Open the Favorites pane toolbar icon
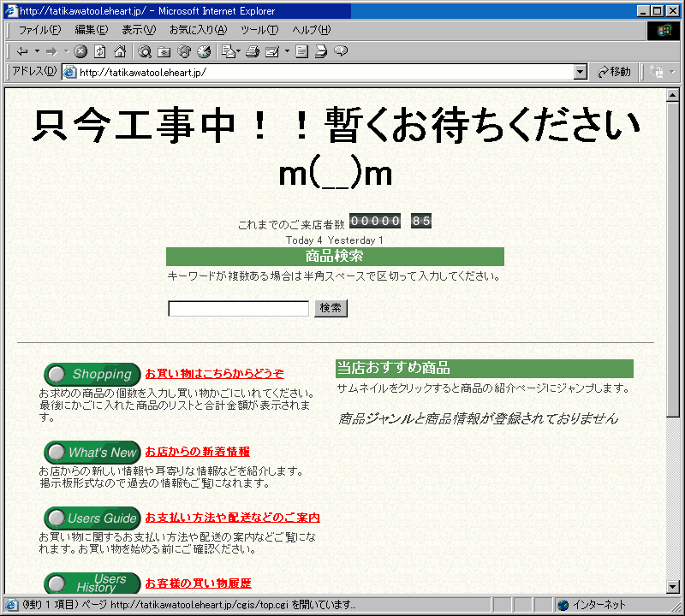Viewport: 685px width, 616px height. tap(164, 51)
